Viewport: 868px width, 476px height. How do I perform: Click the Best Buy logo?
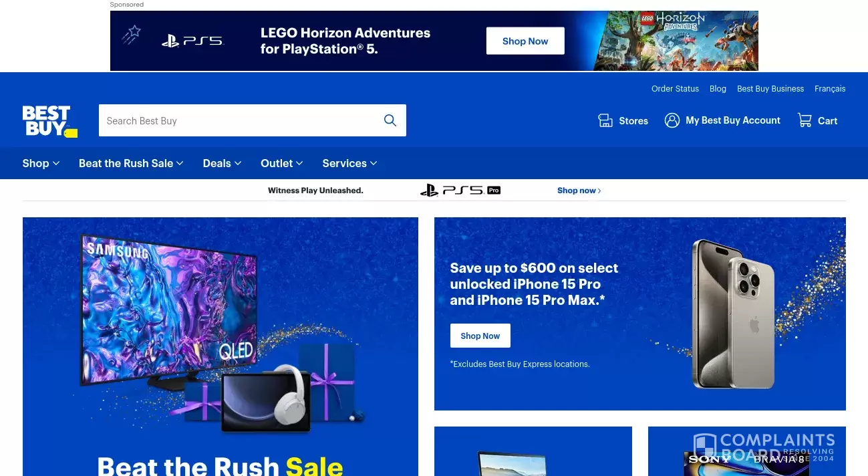click(x=50, y=121)
